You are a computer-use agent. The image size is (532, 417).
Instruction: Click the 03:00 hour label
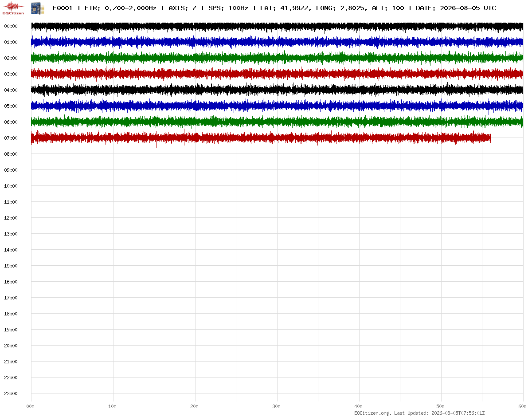point(11,74)
